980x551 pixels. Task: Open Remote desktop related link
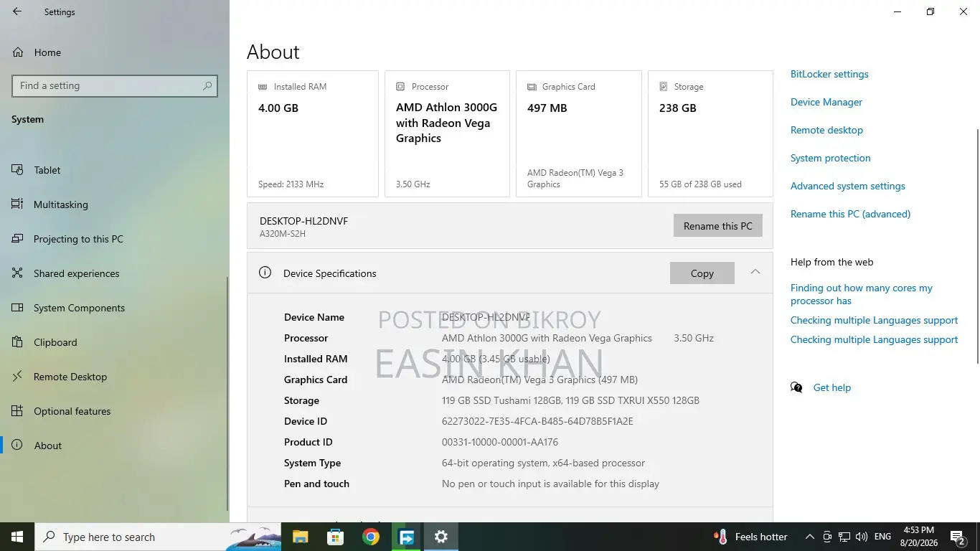tap(826, 130)
